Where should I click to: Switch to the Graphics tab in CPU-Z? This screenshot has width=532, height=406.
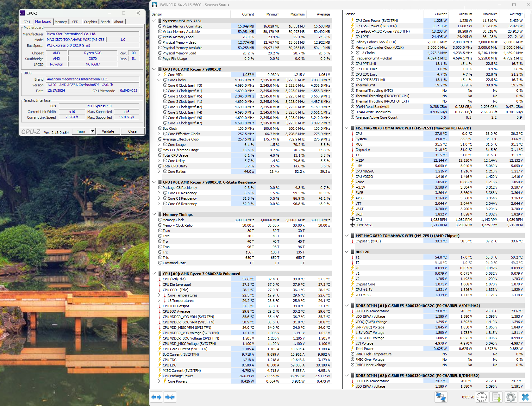coord(91,22)
